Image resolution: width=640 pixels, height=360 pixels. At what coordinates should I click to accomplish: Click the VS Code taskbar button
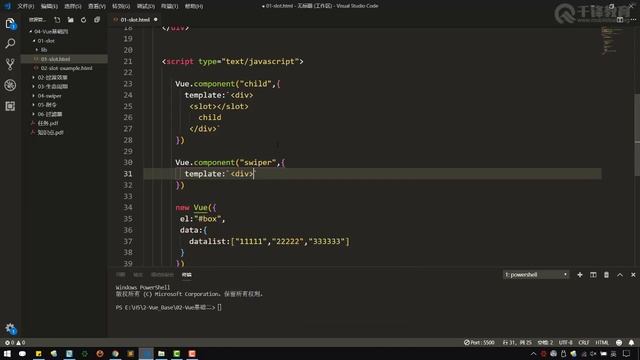[x=146, y=354]
